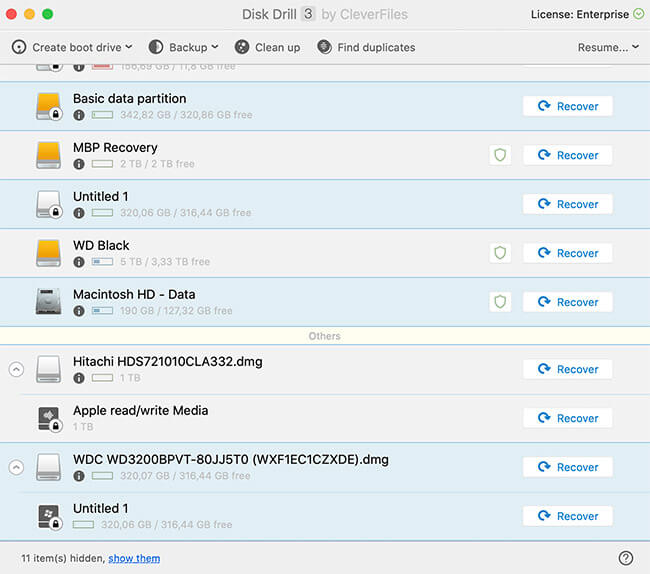
Task: Click the Apple read/write Media partition icon
Action: tap(50, 419)
